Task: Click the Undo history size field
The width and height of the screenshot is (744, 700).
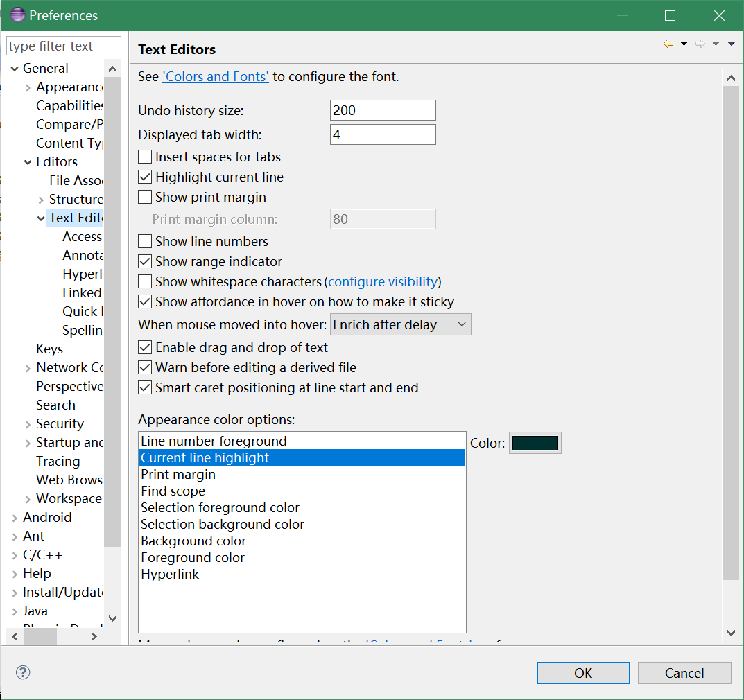Action: click(382, 111)
